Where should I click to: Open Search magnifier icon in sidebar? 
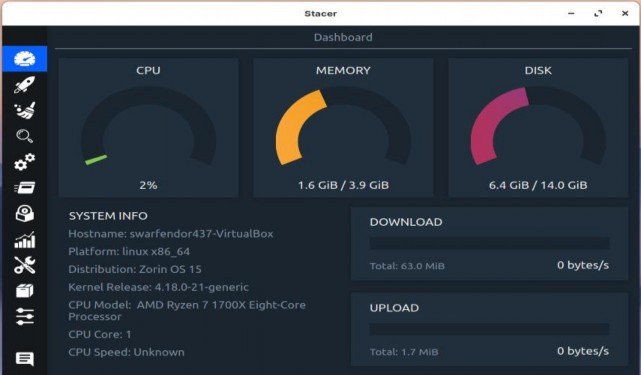tap(25, 136)
